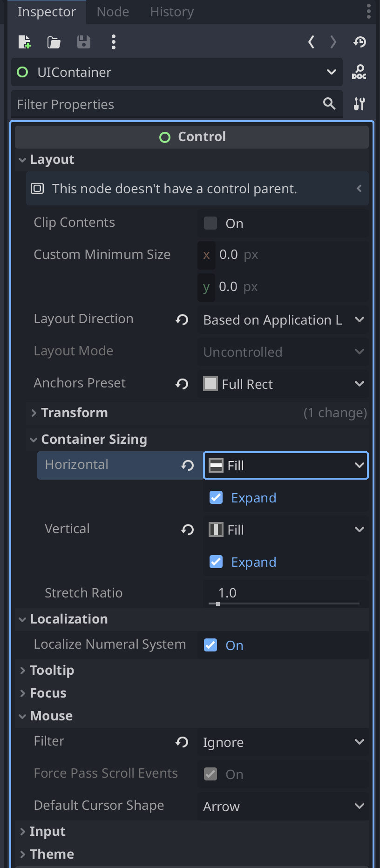Viewport: 380px width, 868px height.
Task: Disable Localize Numeral System checkbox
Action: click(210, 645)
